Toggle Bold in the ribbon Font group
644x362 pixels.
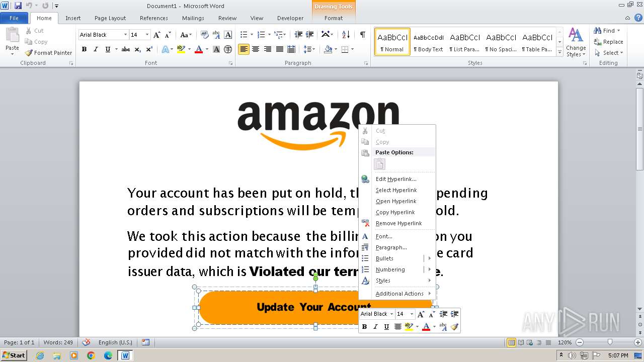(x=84, y=49)
